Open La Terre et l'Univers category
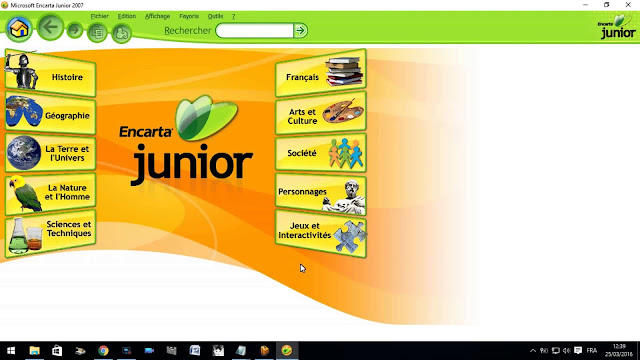640x360 pixels. (50, 153)
